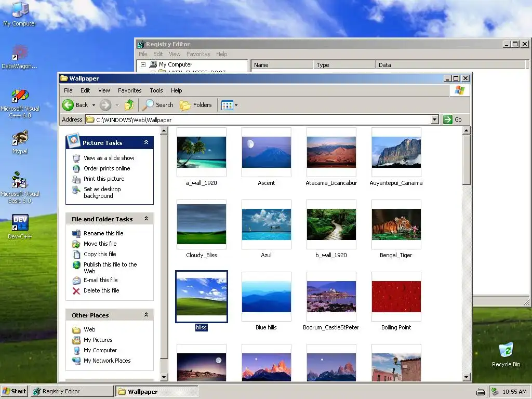
Task: Click Move this file
Action: click(100, 244)
